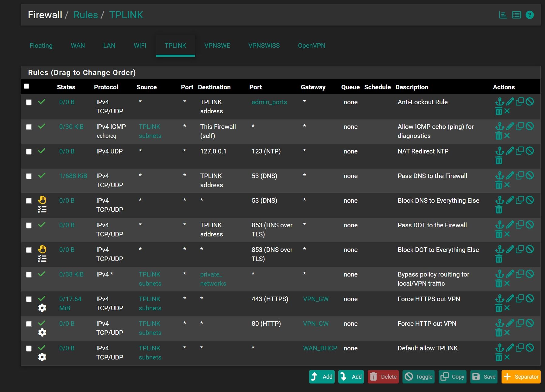Click block hand icon on Block DNS rule
The height and width of the screenshot is (392, 545).
click(42, 200)
